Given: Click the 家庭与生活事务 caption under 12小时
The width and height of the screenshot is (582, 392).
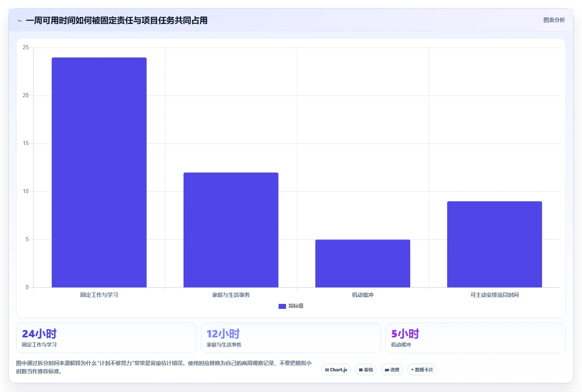Looking at the screenshot, I should (x=224, y=344).
